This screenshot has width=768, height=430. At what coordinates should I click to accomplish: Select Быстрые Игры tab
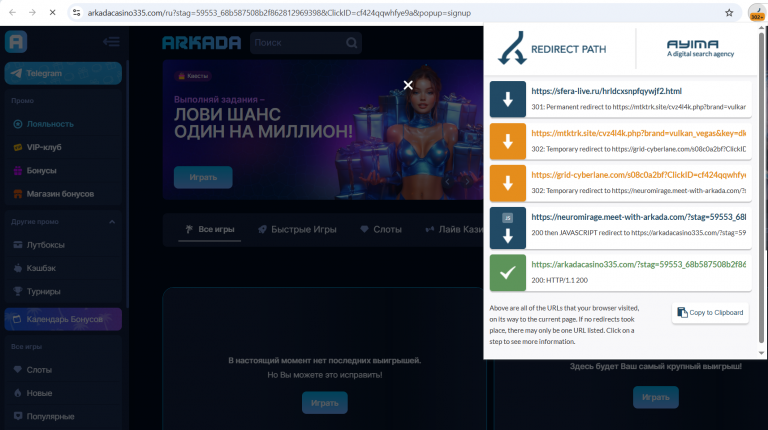pyautogui.click(x=297, y=229)
